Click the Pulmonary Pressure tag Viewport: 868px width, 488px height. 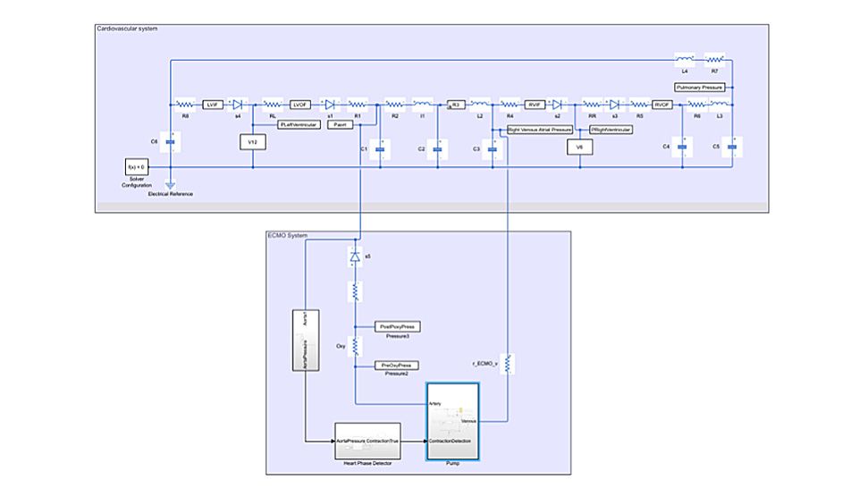(x=701, y=88)
